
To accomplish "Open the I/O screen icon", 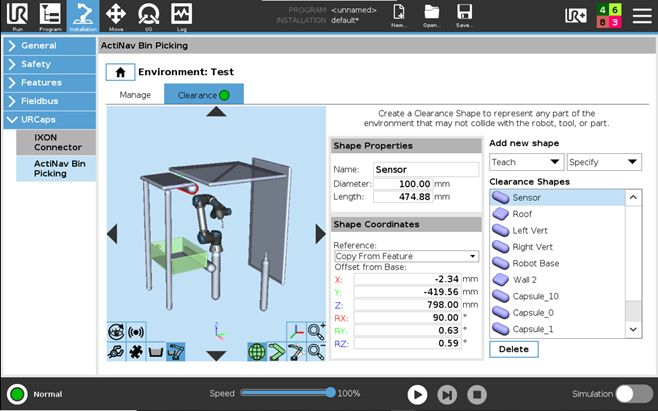I will 149,16.
